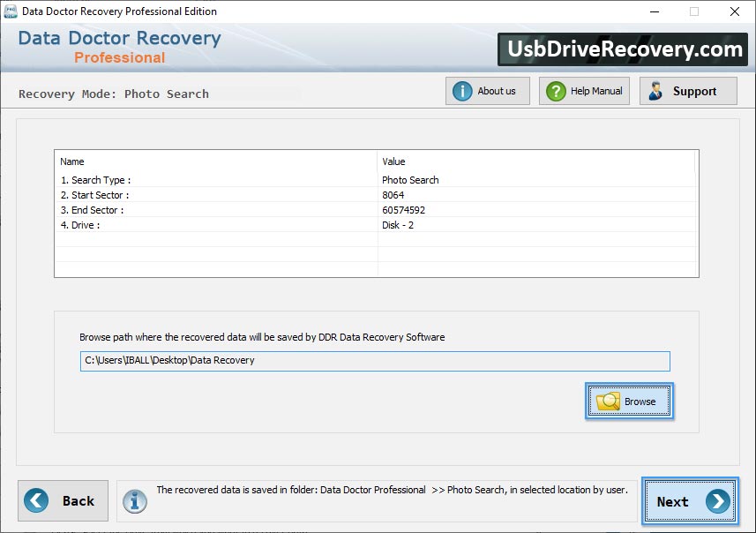Screen dimensions: 756x533
Task: Contact Support
Action: coord(688,91)
